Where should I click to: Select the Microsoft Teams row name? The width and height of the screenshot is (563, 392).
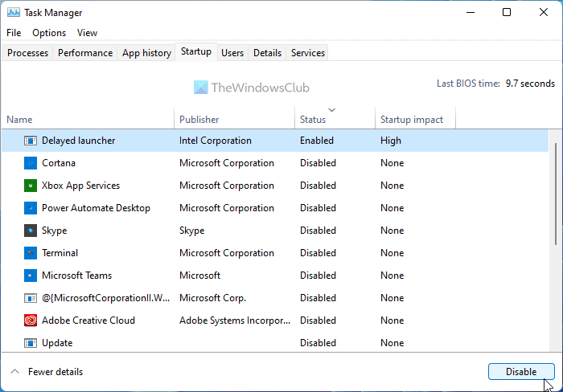click(x=77, y=276)
